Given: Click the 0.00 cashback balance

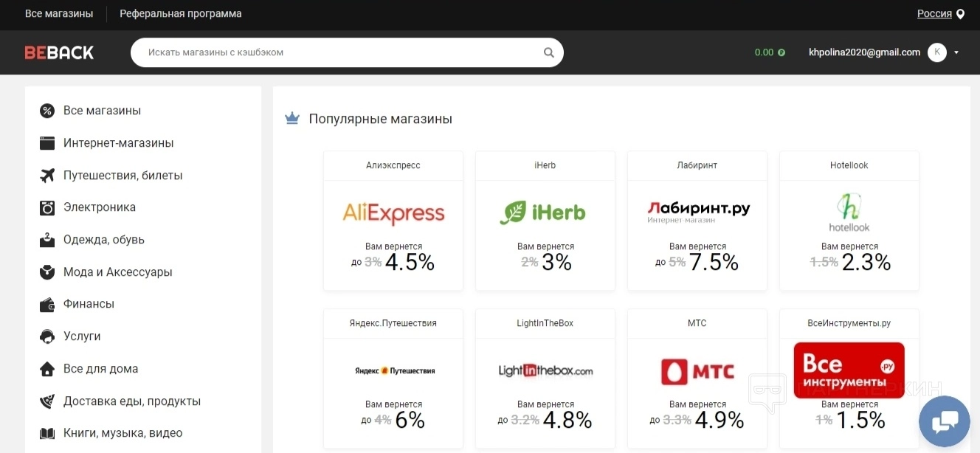Looking at the screenshot, I should pyautogui.click(x=764, y=52).
